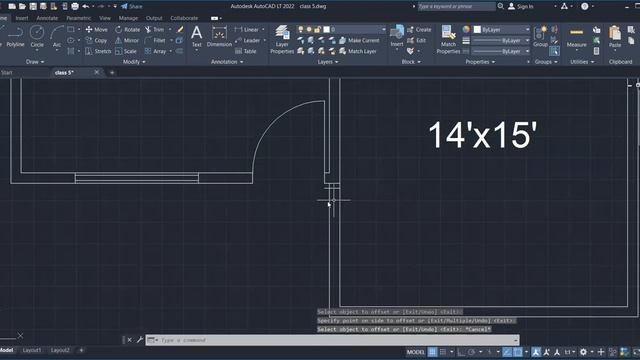Select the Circle tool
The height and width of the screenshot is (360, 640).
(37, 36)
